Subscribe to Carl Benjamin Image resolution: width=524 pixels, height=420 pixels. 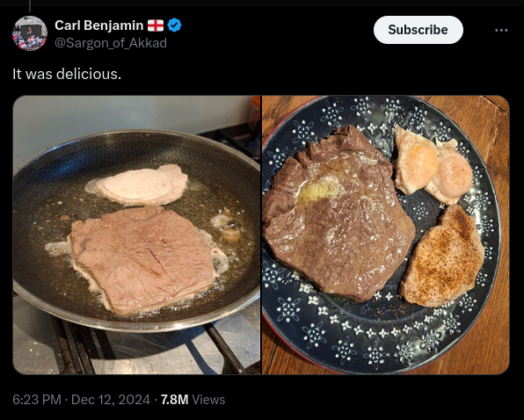tap(418, 30)
